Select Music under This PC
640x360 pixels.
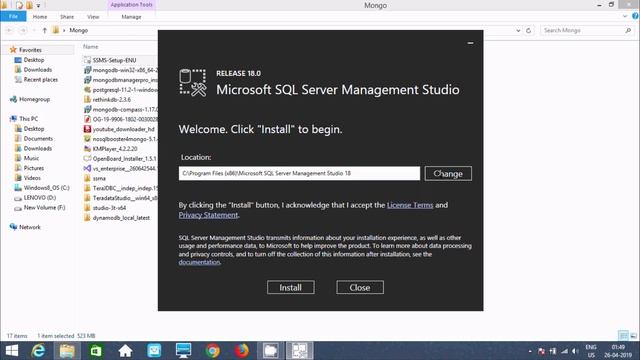[x=31, y=158]
